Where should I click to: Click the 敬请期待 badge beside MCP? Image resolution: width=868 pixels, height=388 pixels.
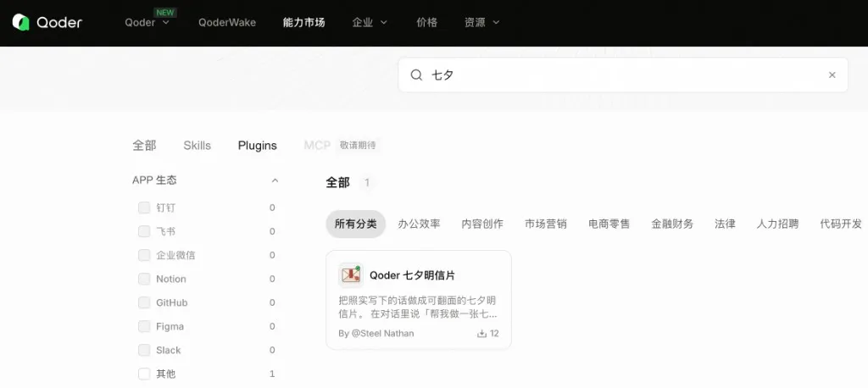click(358, 146)
